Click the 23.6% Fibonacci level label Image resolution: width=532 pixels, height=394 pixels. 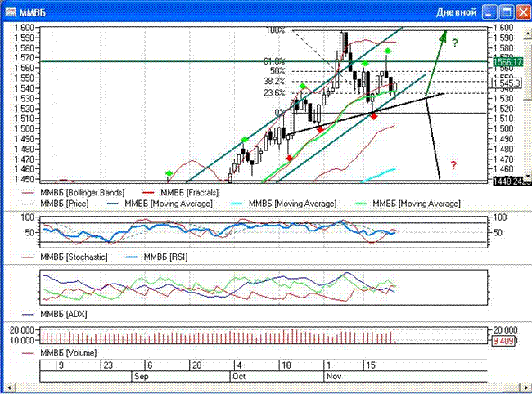point(274,93)
